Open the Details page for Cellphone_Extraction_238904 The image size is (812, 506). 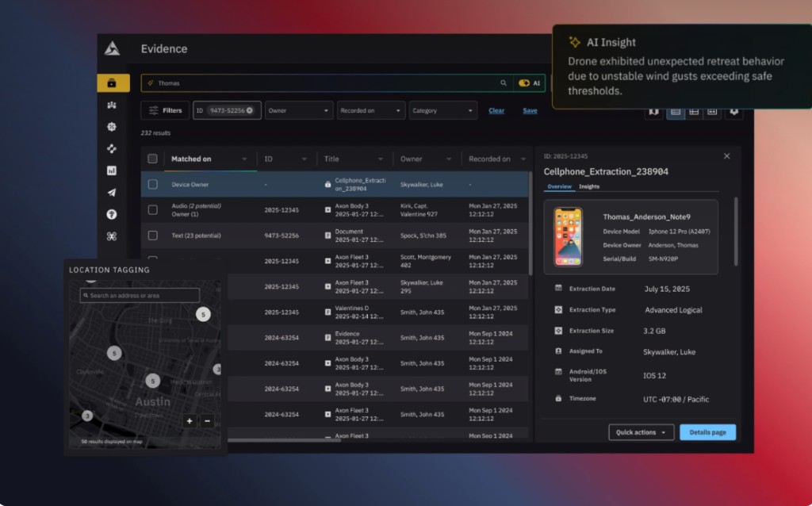coord(707,433)
